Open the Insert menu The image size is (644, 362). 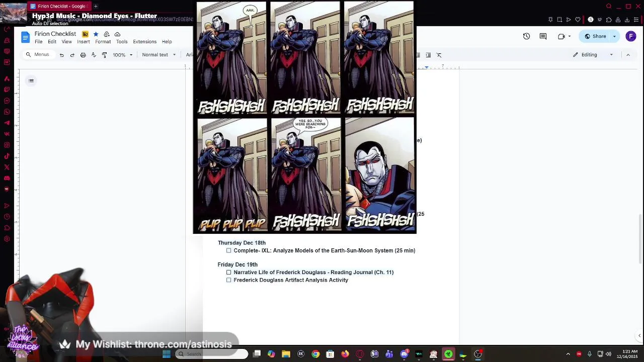[x=84, y=42]
